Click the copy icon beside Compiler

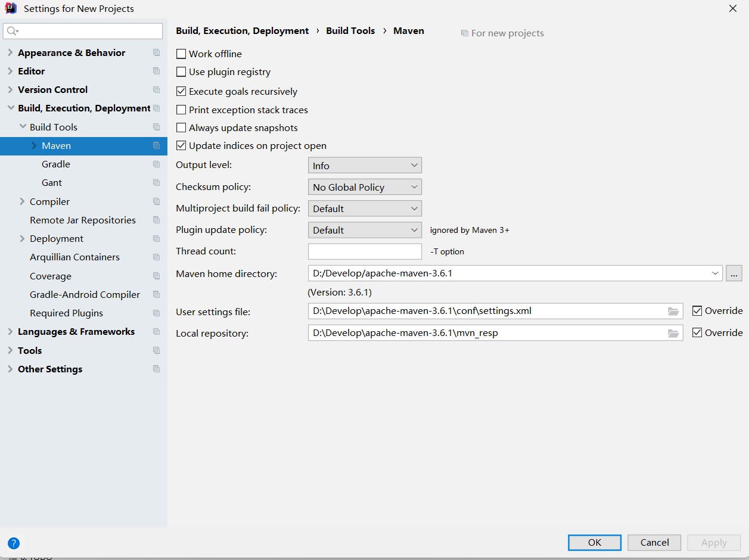[157, 201]
